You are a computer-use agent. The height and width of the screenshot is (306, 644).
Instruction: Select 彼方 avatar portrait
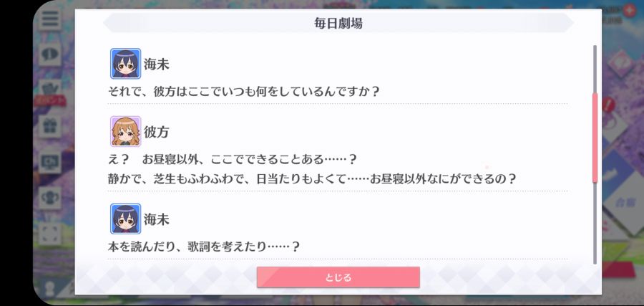(126, 131)
